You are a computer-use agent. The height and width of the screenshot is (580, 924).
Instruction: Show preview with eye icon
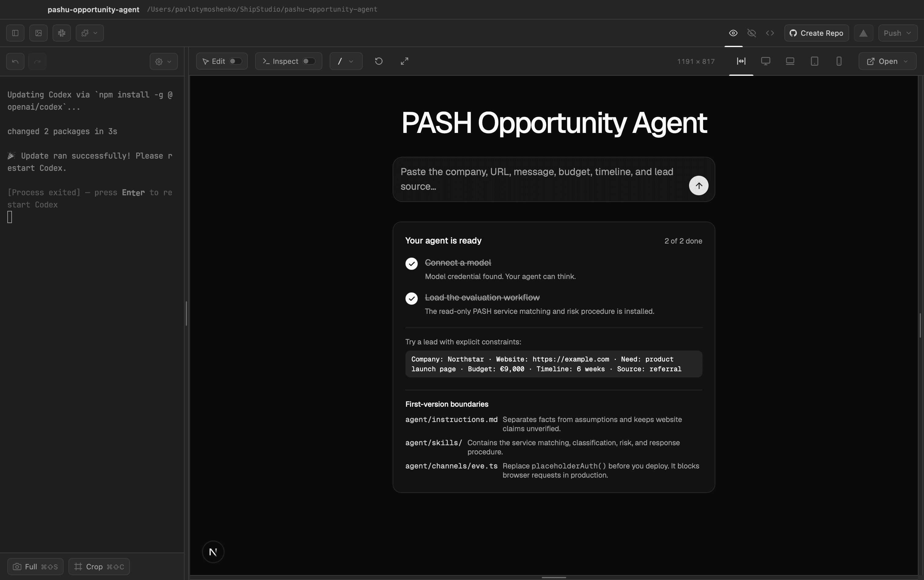coord(733,33)
